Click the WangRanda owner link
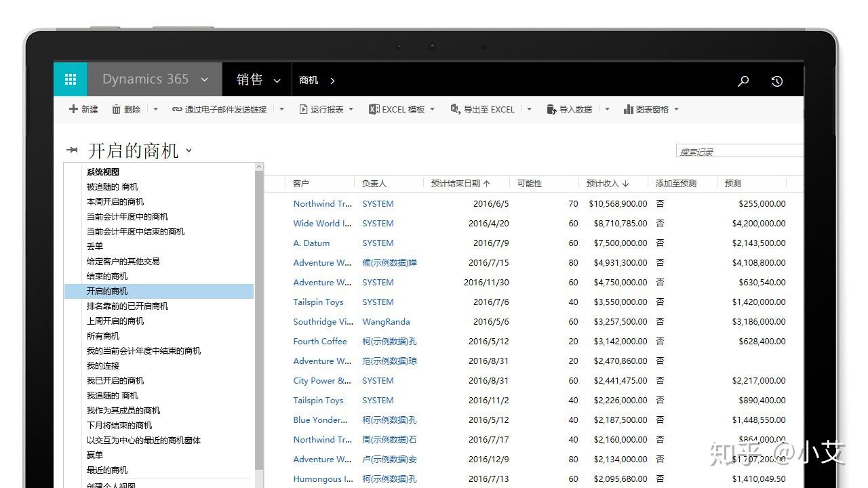The width and height of the screenshot is (868, 488). (386, 321)
